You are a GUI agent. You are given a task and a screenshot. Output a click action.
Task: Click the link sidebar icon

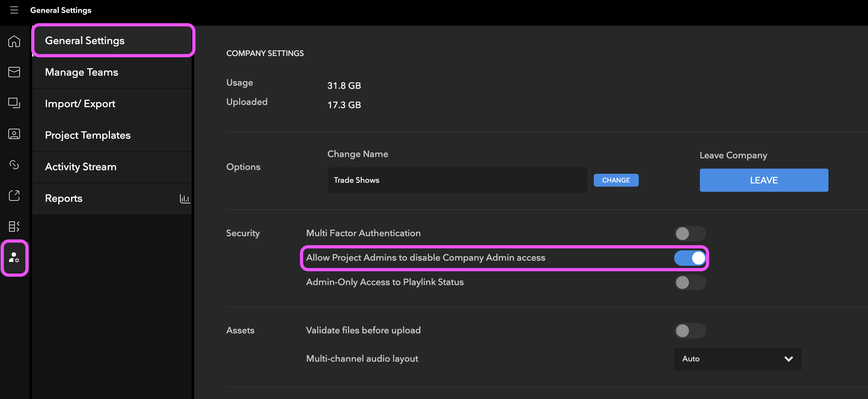click(x=14, y=165)
